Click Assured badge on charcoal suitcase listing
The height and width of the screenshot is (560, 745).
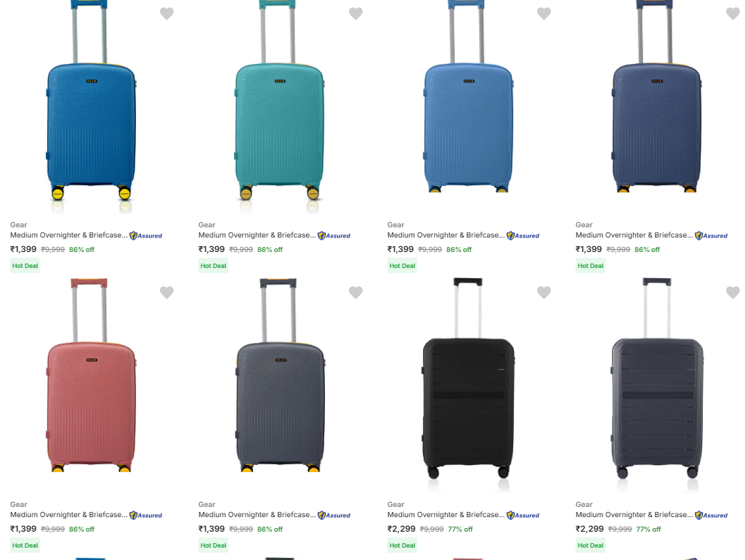[712, 515]
